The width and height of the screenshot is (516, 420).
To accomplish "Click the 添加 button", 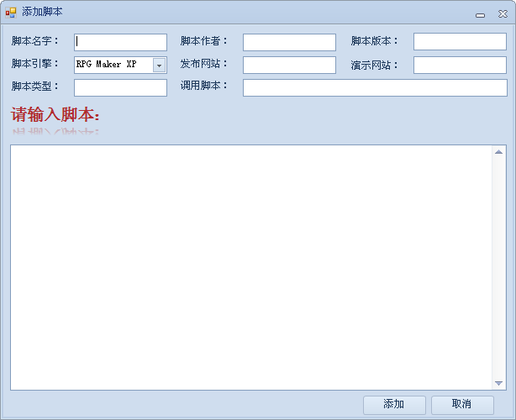I will [x=394, y=405].
